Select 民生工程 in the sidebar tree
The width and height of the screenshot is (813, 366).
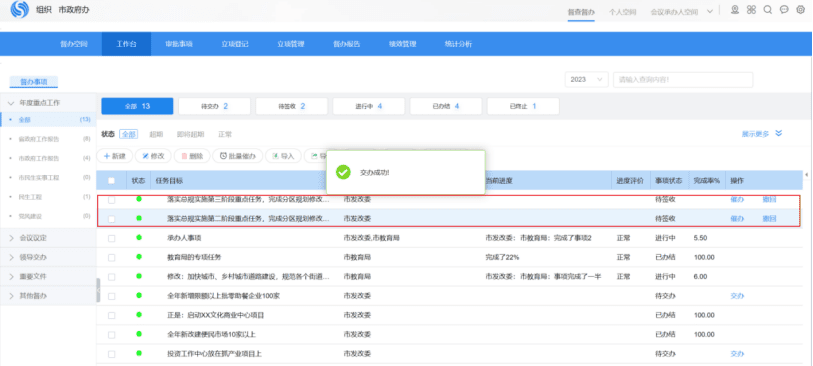pos(31,197)
